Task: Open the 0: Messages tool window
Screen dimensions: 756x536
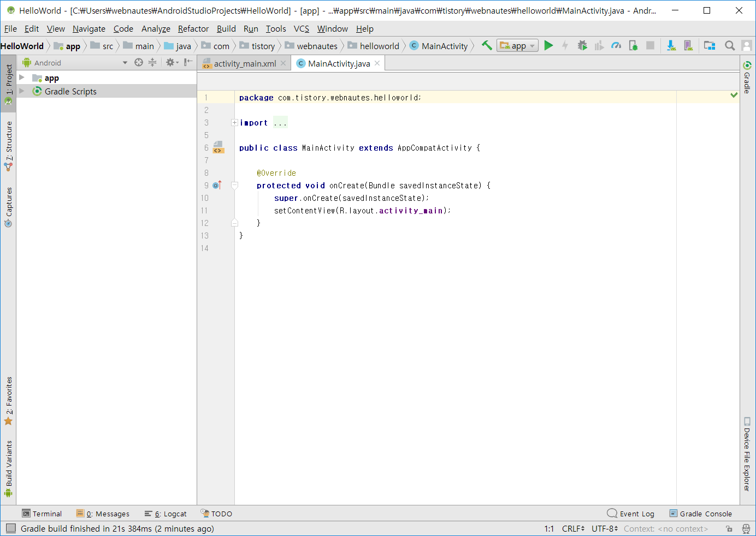Action: tap(103, 514)
